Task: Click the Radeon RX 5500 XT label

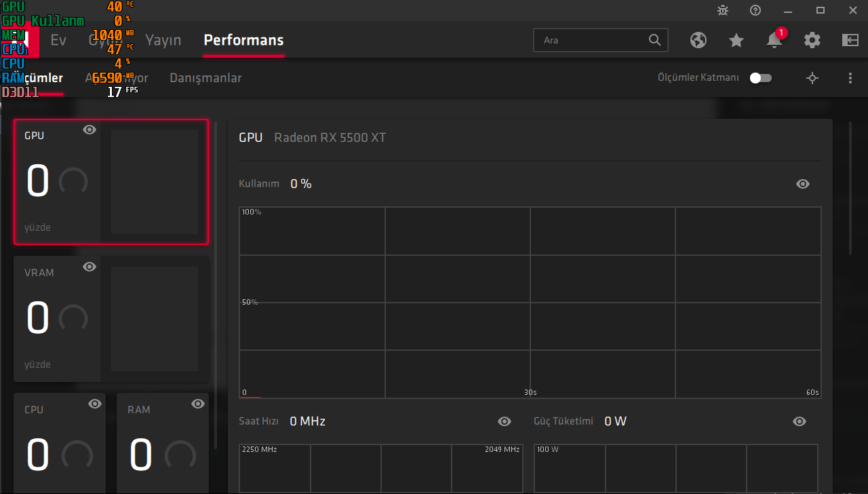Action: [x=330, y=138]
